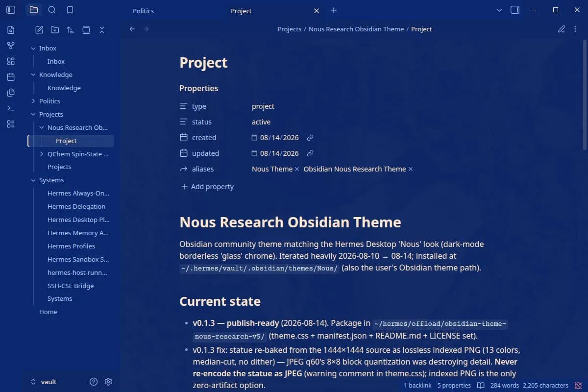
Task: Collapse the Inbox folder
Action: pos(33,48)
